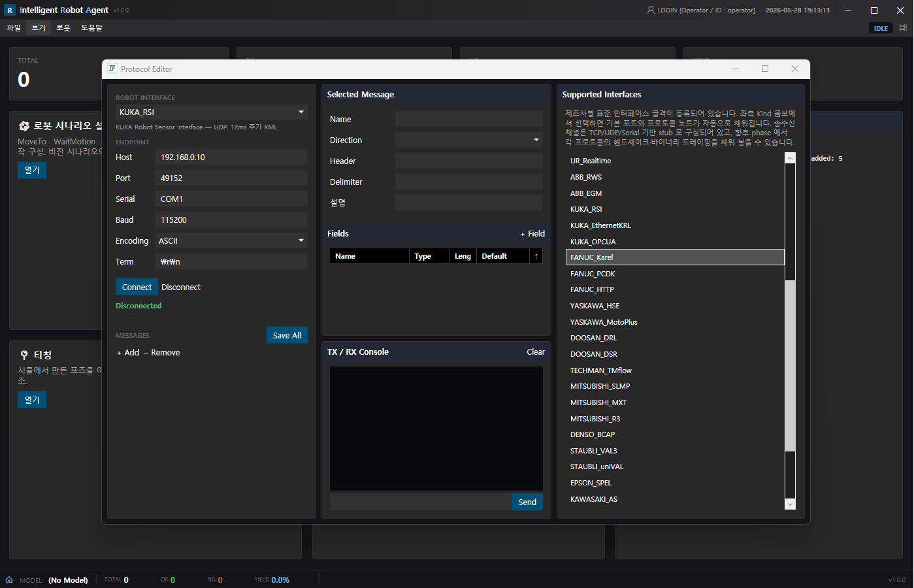Select STAUBLI_VAL3 interface
Viewport: 914px width, 588px height.
[x=675, y=451]
